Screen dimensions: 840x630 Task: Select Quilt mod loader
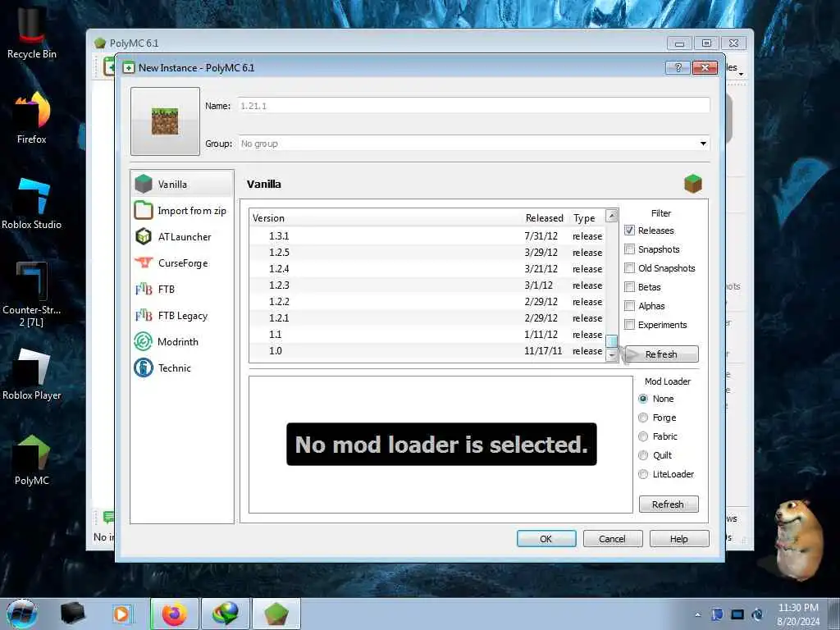click(643, 455)
